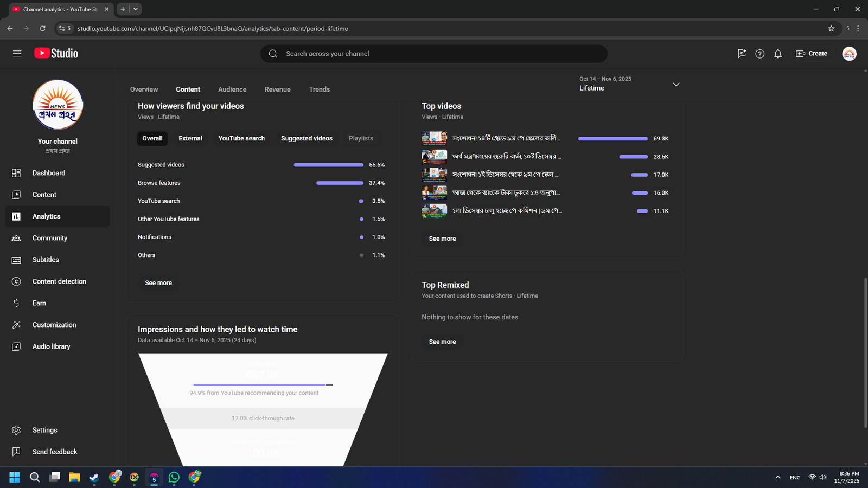
Task: Show hidden system tray icons
Action: (778, 477)
